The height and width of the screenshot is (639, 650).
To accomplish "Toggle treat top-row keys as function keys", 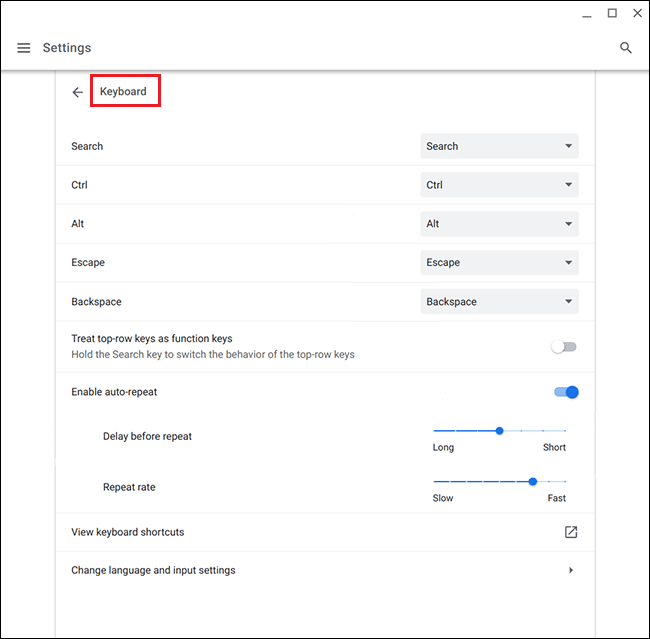I will tap(564, 347).
